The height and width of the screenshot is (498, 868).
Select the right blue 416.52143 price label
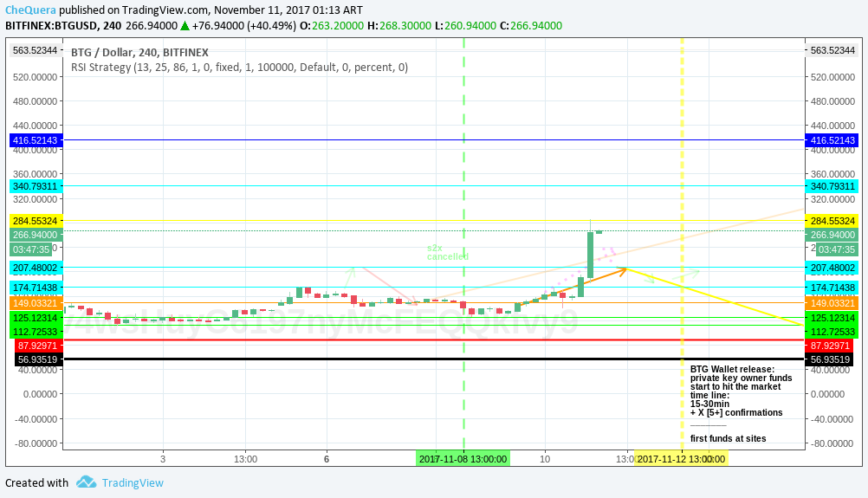[832, 140]
